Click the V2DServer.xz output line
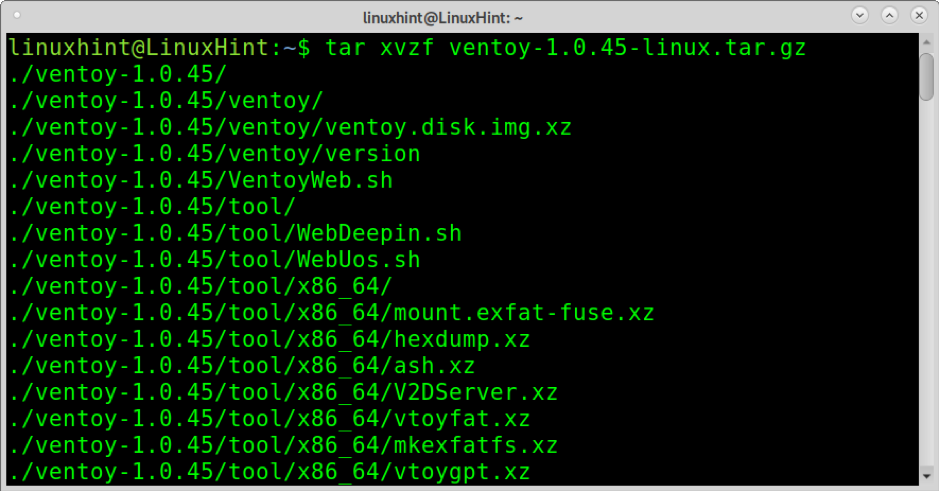Screen dimensions: 939x491 tap(283, 392)
